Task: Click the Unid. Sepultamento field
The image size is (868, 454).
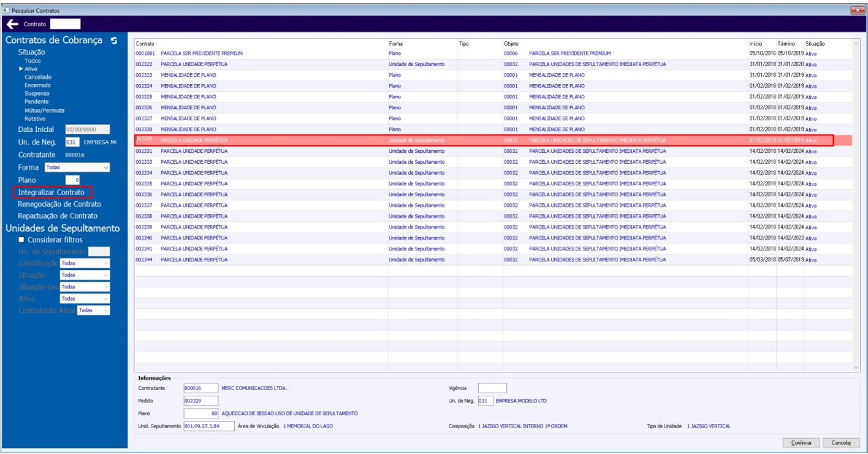Action: click(209, 426)
